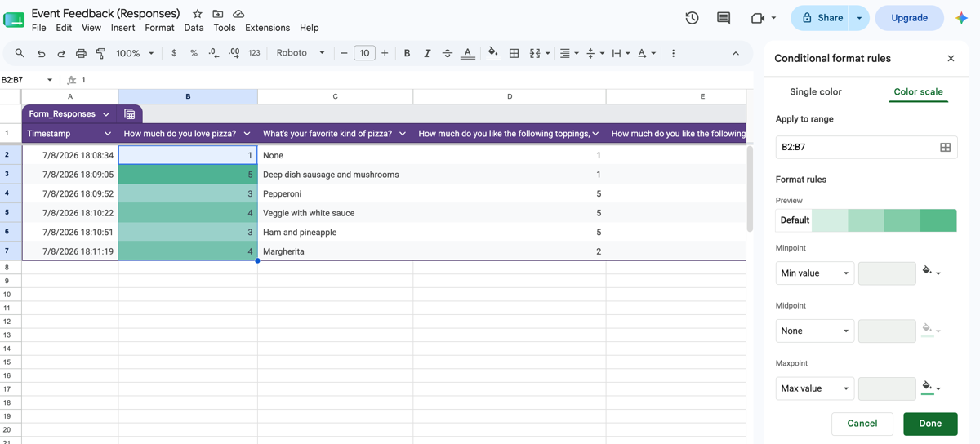Click the Upgrade button
This screenshot has height=444, width=980.
909,18
